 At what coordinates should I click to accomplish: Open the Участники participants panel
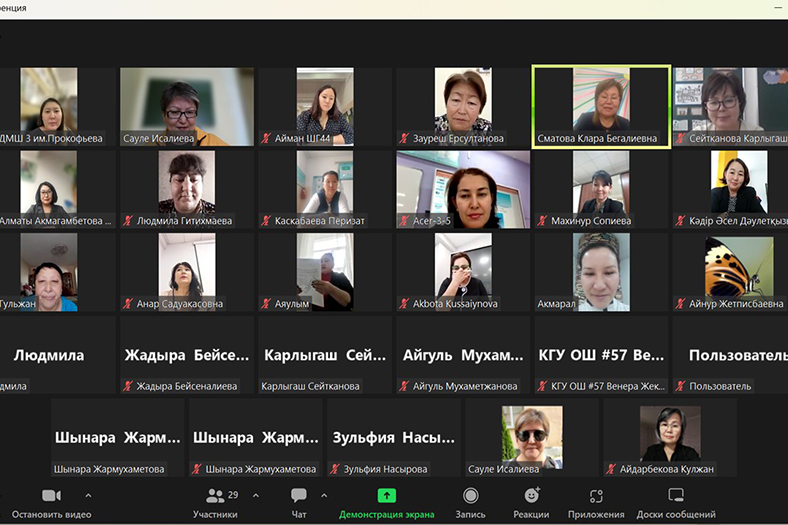215,497
